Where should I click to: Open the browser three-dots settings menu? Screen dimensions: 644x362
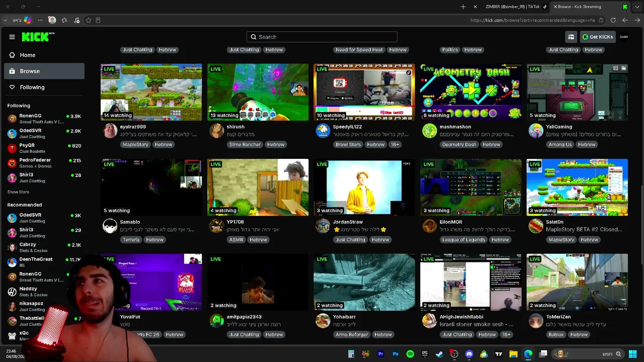point(40,20)
